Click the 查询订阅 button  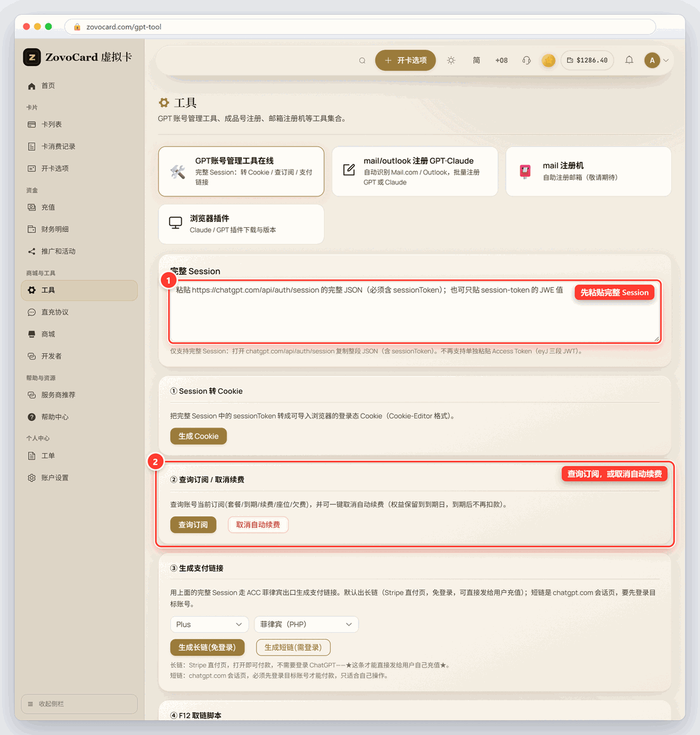[x=193, y=525]
